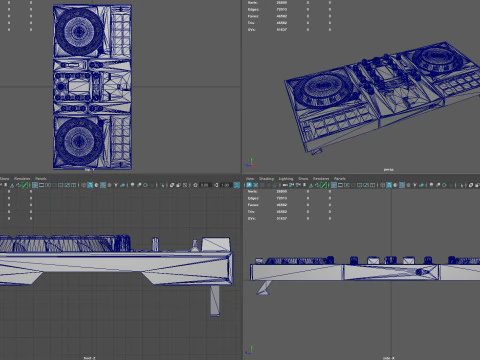Toggle the grid in the front view panel toolbar
Viewport: 480px width, 360px height.
[35, 185]
